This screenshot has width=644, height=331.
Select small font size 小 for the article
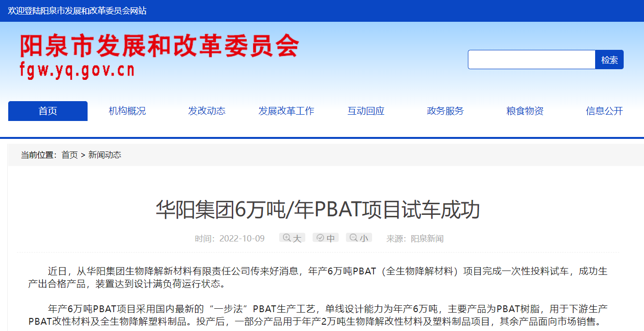coord(359,237)
